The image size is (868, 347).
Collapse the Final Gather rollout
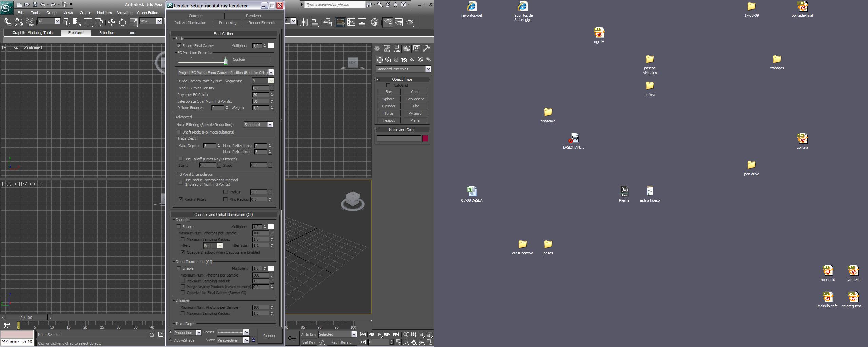click(x=223, y=34)
